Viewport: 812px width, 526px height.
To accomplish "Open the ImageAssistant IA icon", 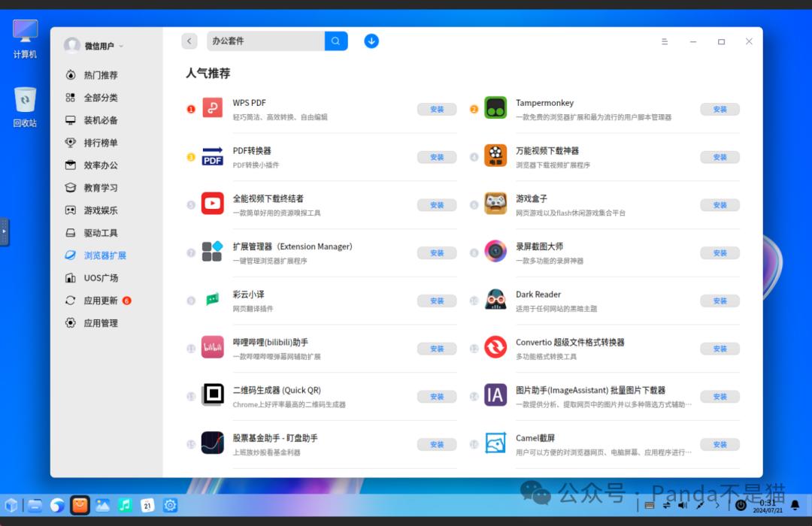I will coord(495,395).
